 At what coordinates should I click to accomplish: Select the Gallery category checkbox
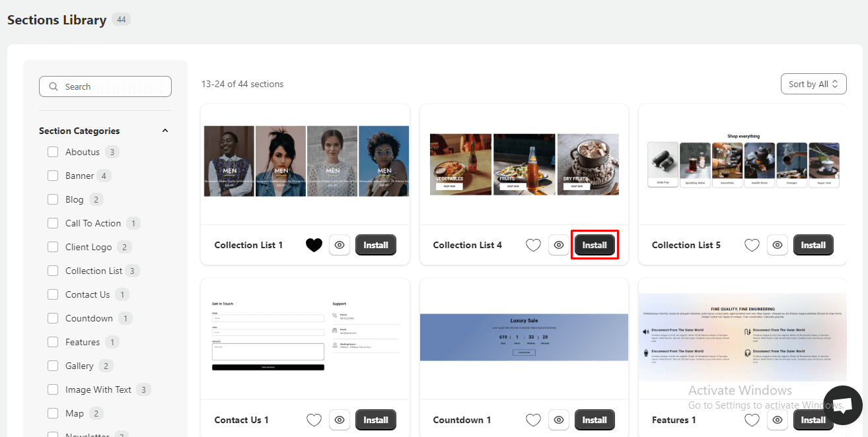tap(53, 366)
